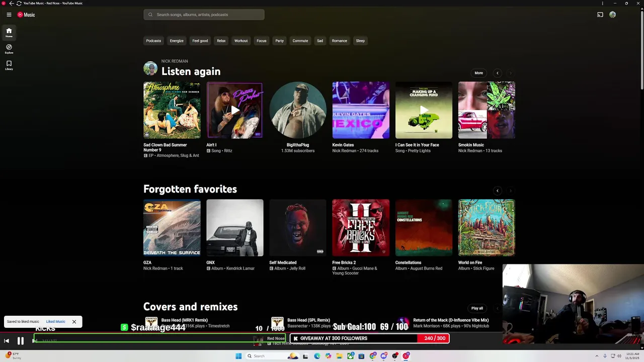Go to Home in the sidebar
This screenshot has width=644, height=362.
[9, 33]
